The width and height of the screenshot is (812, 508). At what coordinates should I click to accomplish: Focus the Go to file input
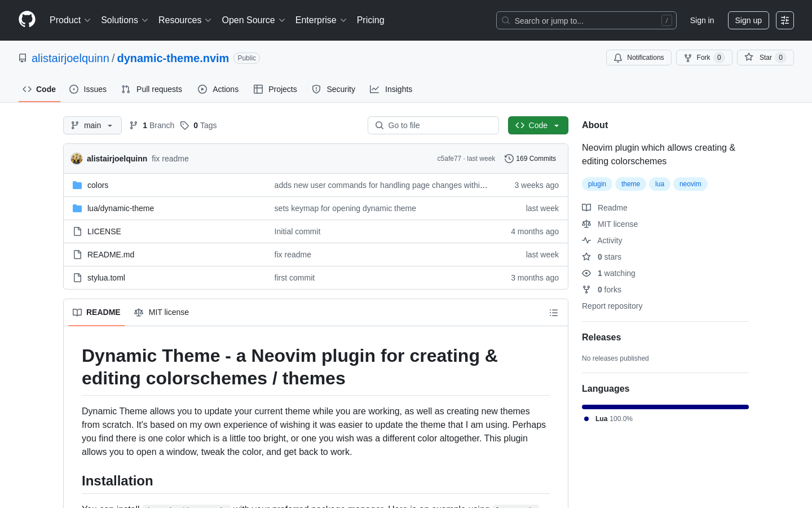point(433,125)
